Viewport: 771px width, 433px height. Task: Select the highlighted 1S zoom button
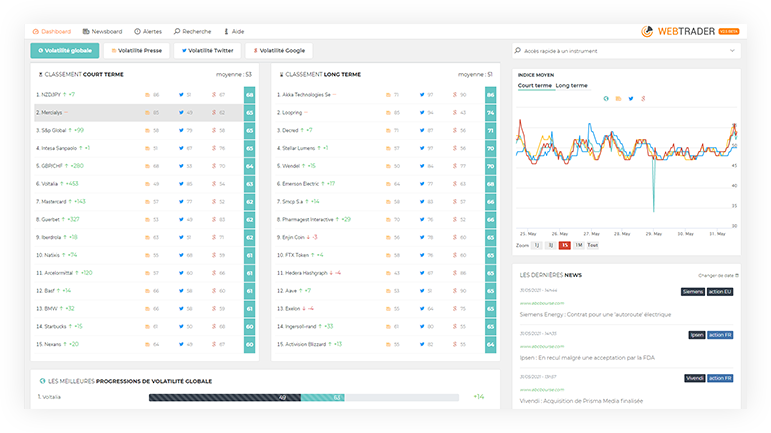click(564, 245)
